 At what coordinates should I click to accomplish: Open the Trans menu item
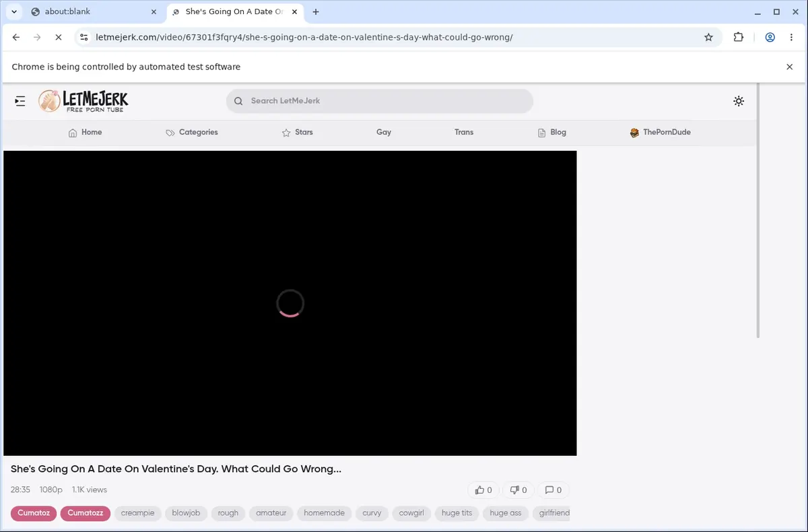464,133
